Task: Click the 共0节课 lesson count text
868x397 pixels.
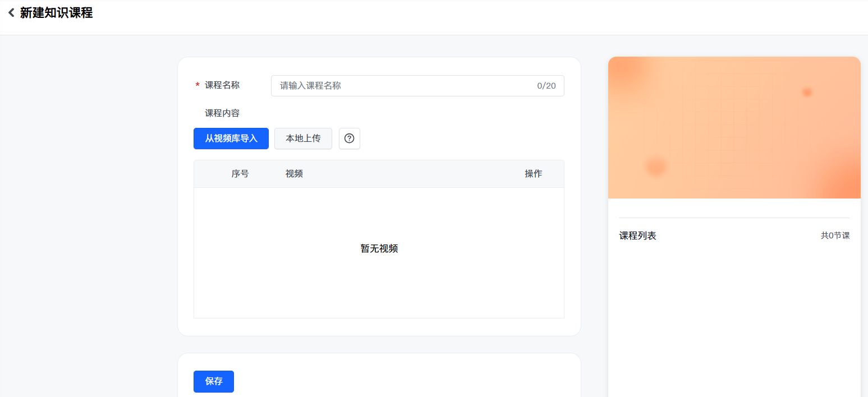Action: pyautogui.click(x=835, y=236)
